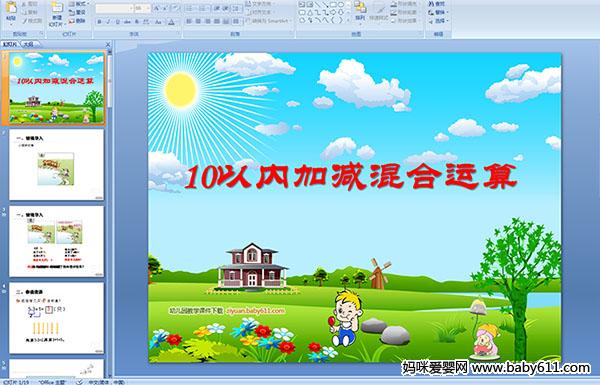Open the Numbering dropdown
The height and width of the screenshot is (385, 600).
204,8
